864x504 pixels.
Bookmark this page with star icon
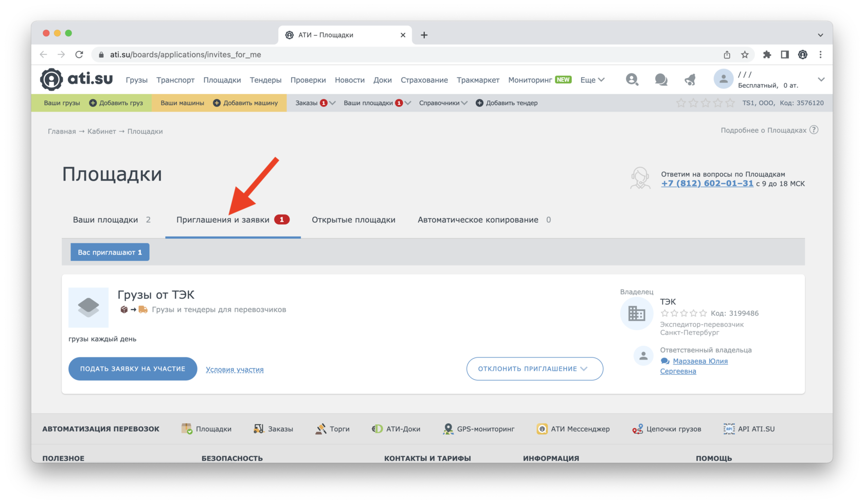click(745, 55)
